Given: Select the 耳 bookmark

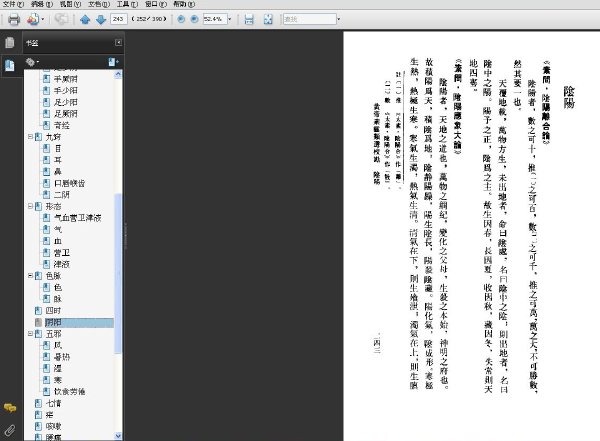Looking at the screenshot, I should [58, 160].
